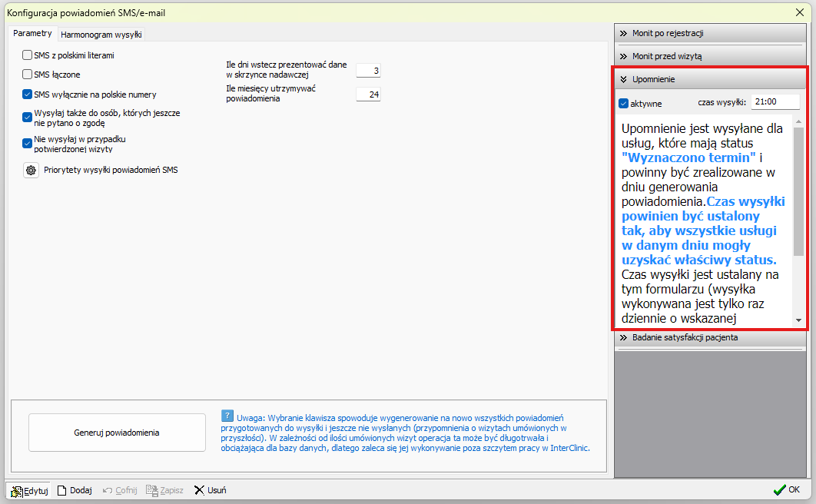The image size is (816, 504).
Task: Click the Edytuj icon in bottom toolbar
Action: coord(16,490)
